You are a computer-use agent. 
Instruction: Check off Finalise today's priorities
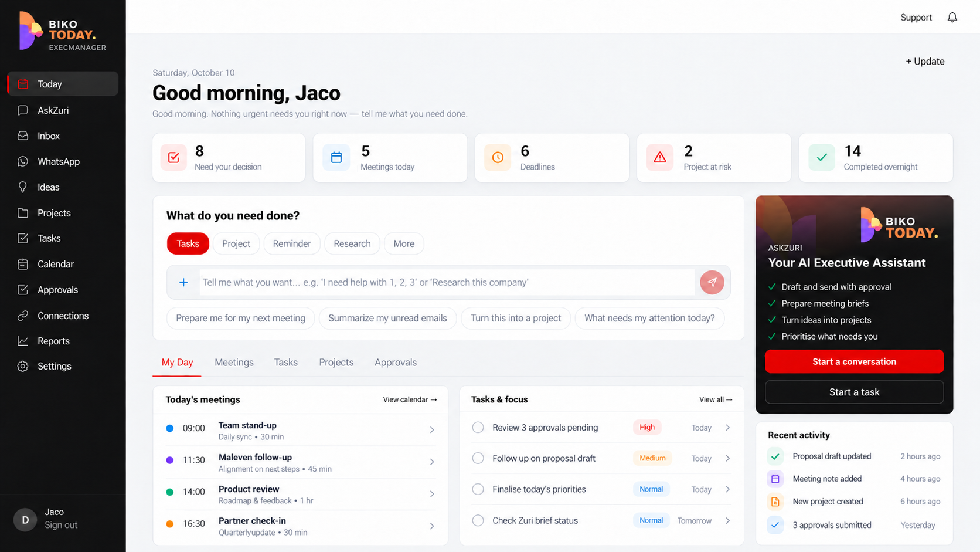(x=478, y=489)
